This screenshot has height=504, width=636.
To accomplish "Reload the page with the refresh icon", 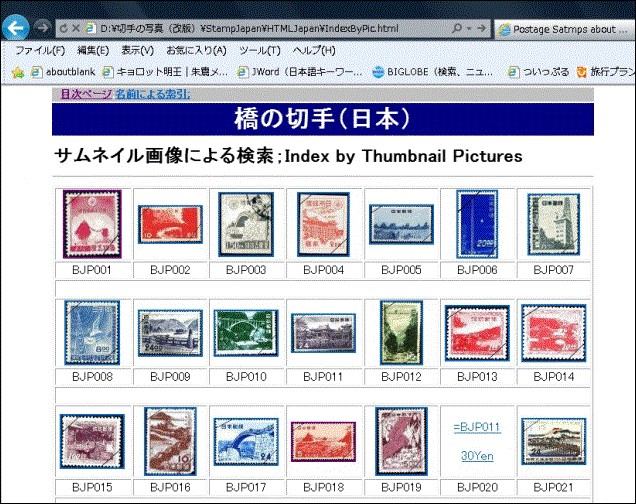I will (63, 28).
